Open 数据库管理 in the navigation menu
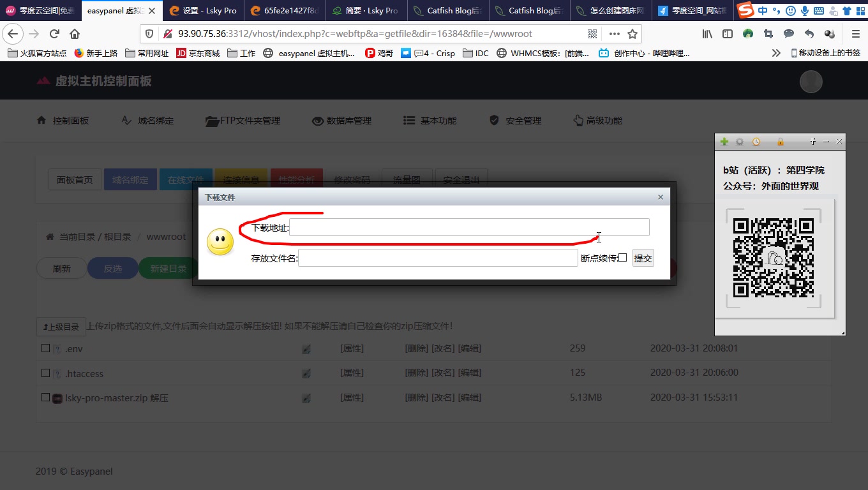The height and width of the screenshot is (490, 868). [x=342, y=121]
